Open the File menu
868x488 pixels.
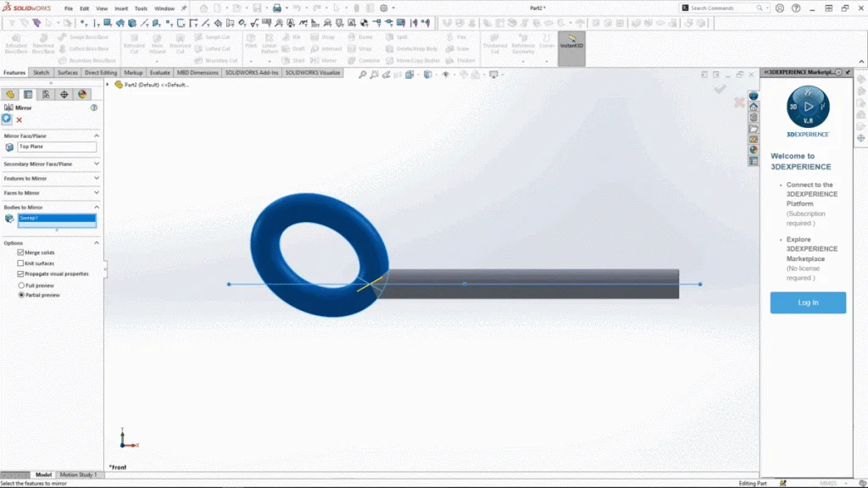(x=69, y=8)
